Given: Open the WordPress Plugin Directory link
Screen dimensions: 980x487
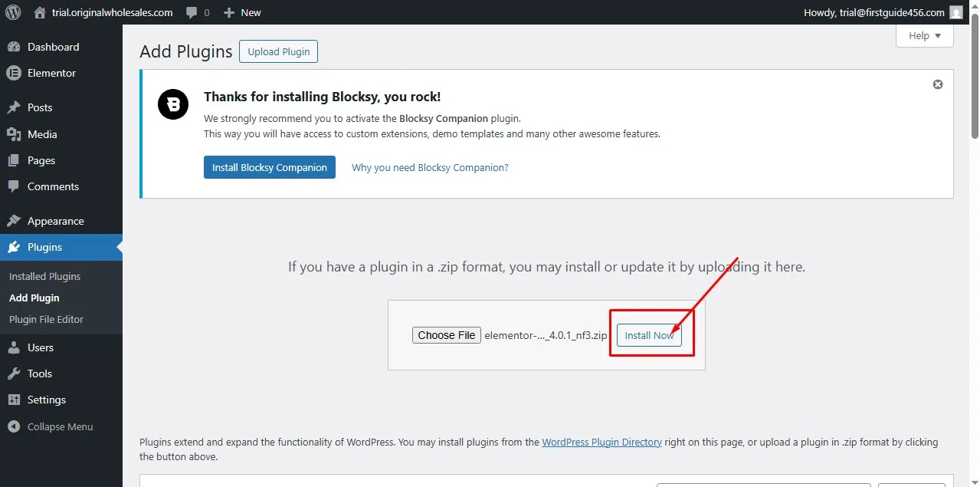Looking at the screenshot, I should (x=601, y=442).
